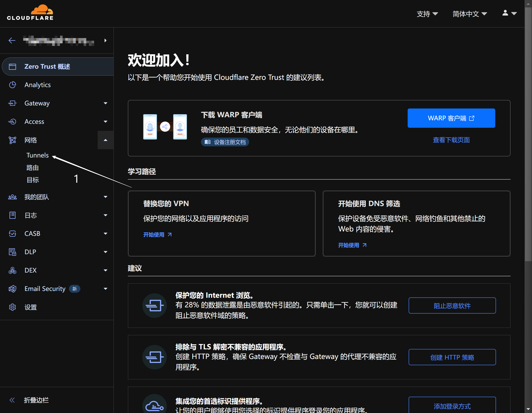
Task: Open Zero Trust 概述 menu item
Action: [x=58, y=66]
